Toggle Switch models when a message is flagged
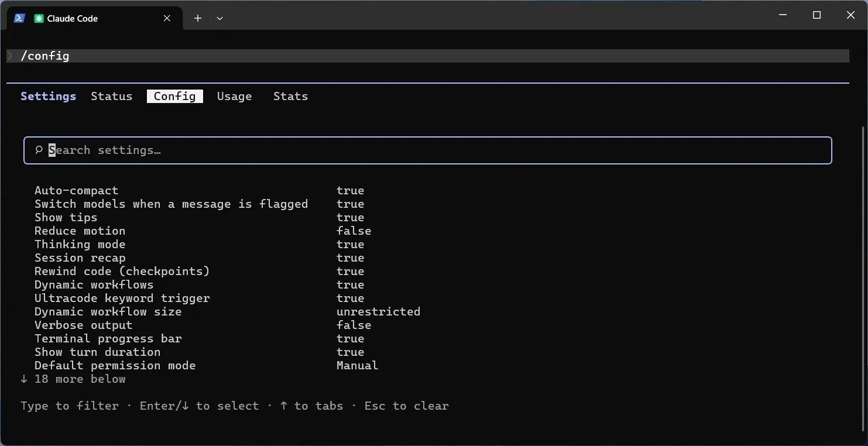 click(351, 204)
